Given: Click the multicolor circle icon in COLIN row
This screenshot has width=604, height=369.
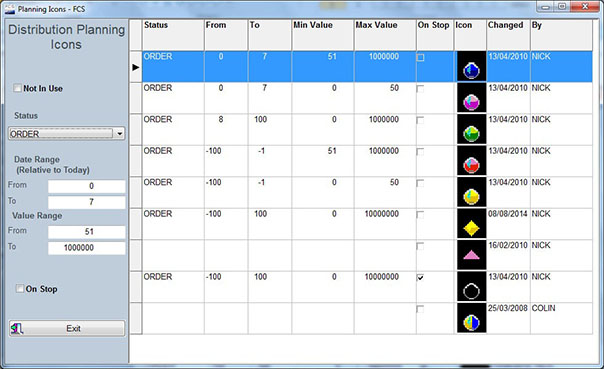Looking at the screenshot, I should (471, 322).
